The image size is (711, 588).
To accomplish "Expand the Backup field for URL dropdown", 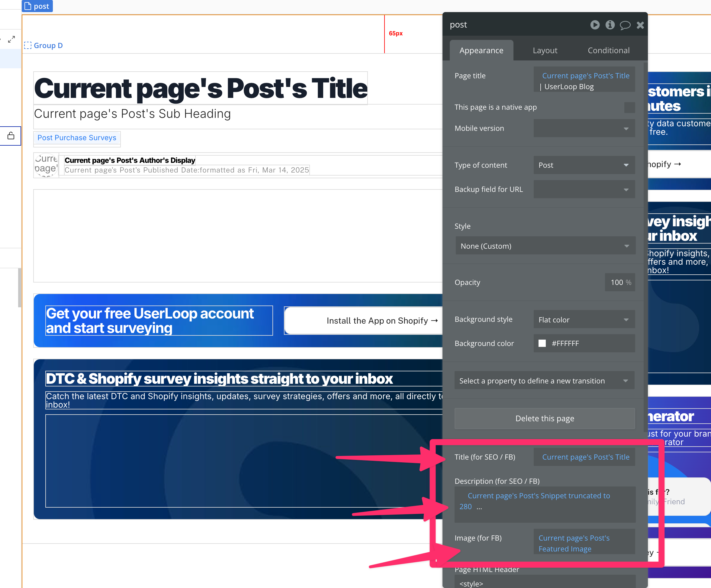I will 584,189.
